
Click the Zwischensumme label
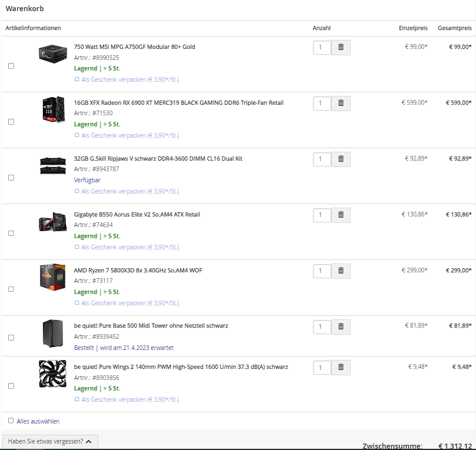pos(392,446)
